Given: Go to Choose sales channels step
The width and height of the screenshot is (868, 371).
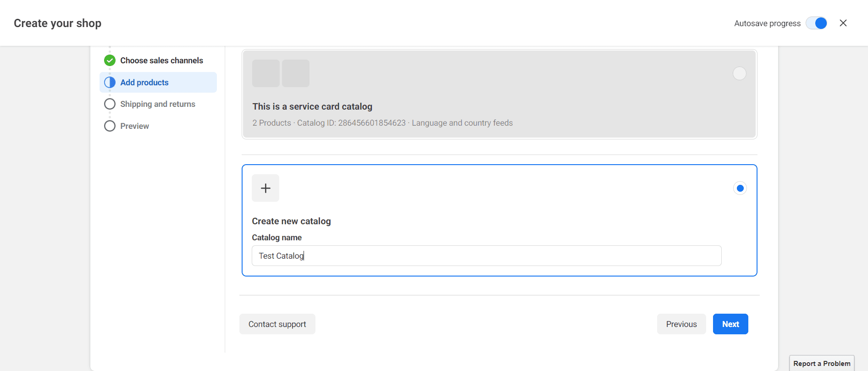Looking at the screenshot, I should click(161, 61).
